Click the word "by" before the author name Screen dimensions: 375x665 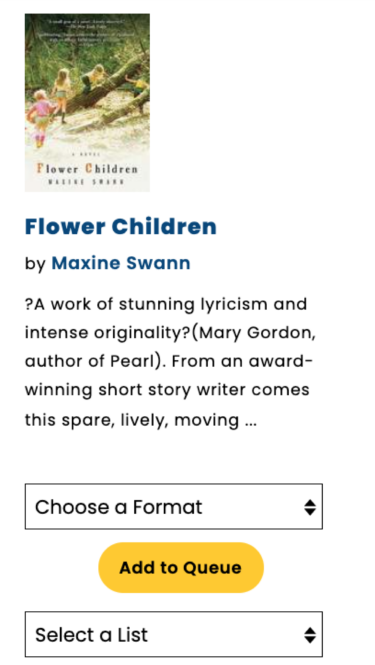[35, 264]
